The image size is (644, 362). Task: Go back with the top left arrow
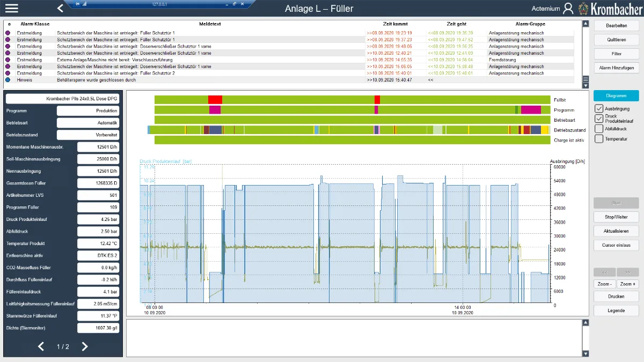pyautogui.click(x=60, y=8)
